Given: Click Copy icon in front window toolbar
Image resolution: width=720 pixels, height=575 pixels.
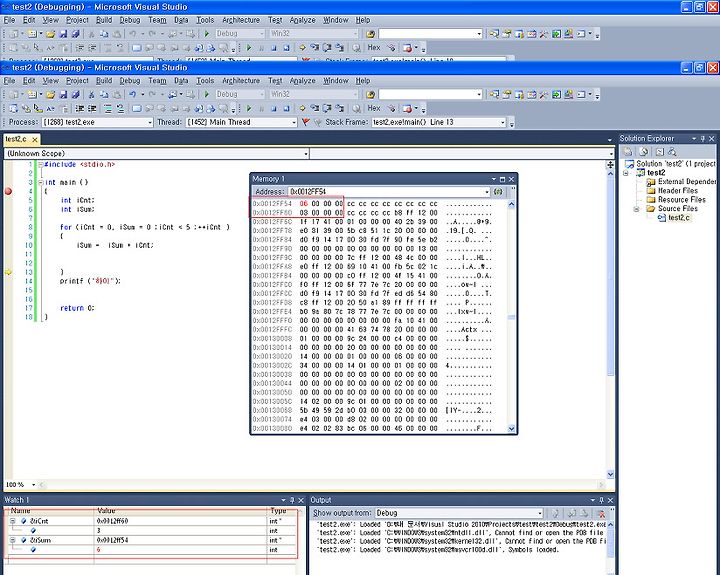Looking at the screenshot, I should (x=104, y=95).
